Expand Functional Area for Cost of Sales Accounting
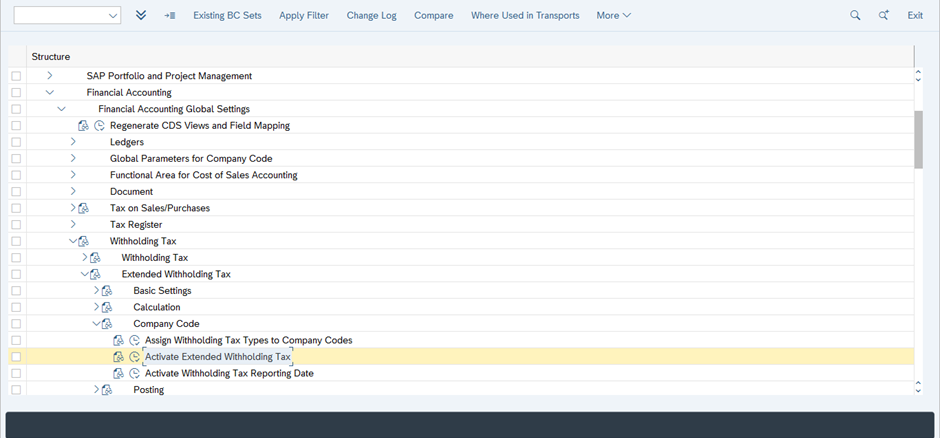 pos(73,175)
